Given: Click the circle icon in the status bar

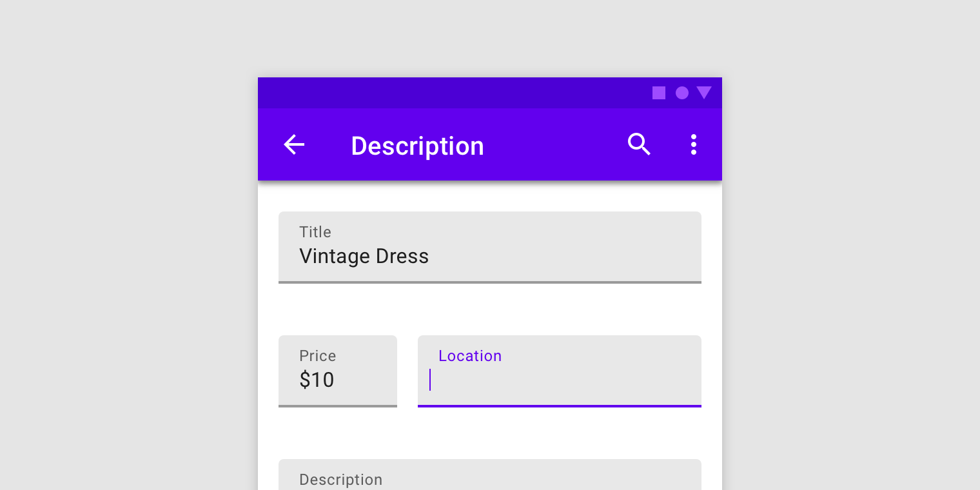Looking at the screenshot, I should [681, 93].
